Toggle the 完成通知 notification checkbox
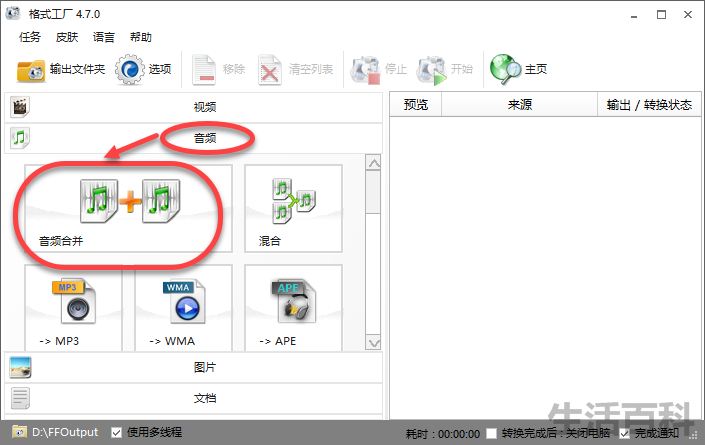The height and width of the screenshot is (445, 705). 624,433
